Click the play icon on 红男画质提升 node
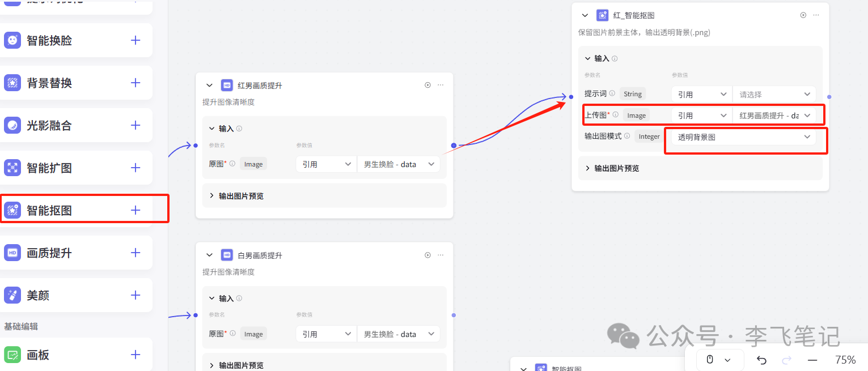 pyautogui.click(x=427, y=84)
